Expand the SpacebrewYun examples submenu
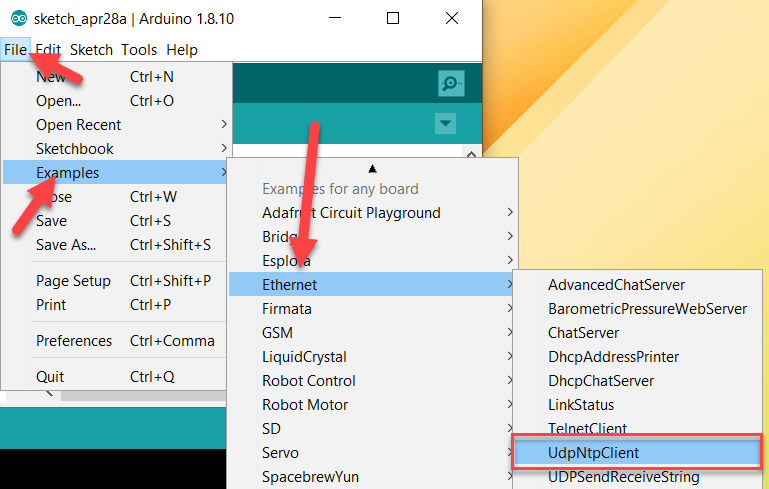This screenshot has height=489, width=769. 373,477
